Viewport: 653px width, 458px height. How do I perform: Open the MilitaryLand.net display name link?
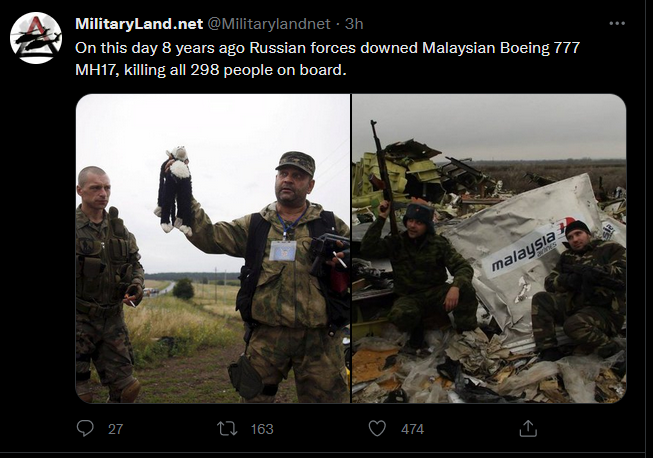click(x=139, y=24)
